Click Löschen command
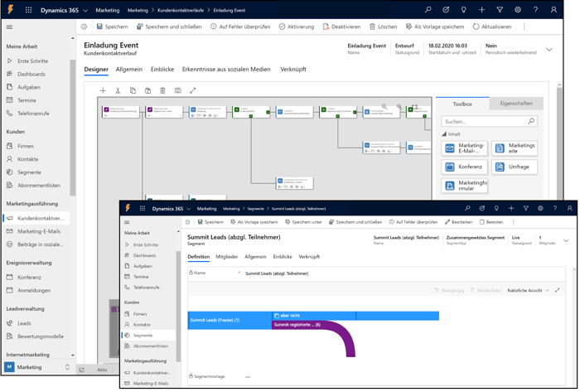 coord(383,27)
